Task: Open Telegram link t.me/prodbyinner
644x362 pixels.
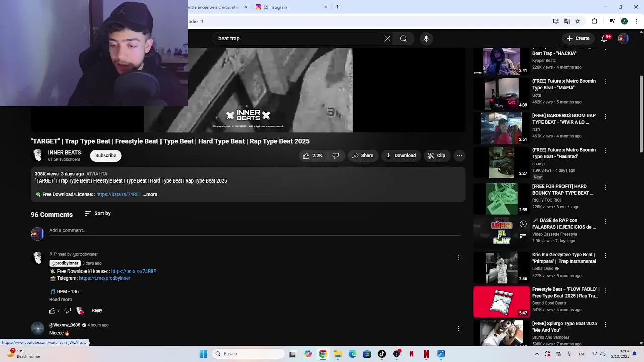Action: click(105, 278)
